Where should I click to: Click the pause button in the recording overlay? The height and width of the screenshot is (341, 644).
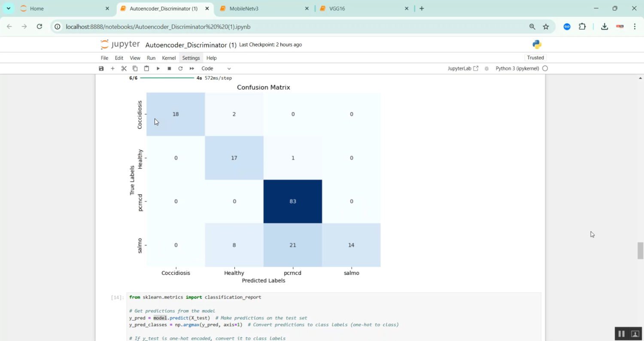(621, 334)
